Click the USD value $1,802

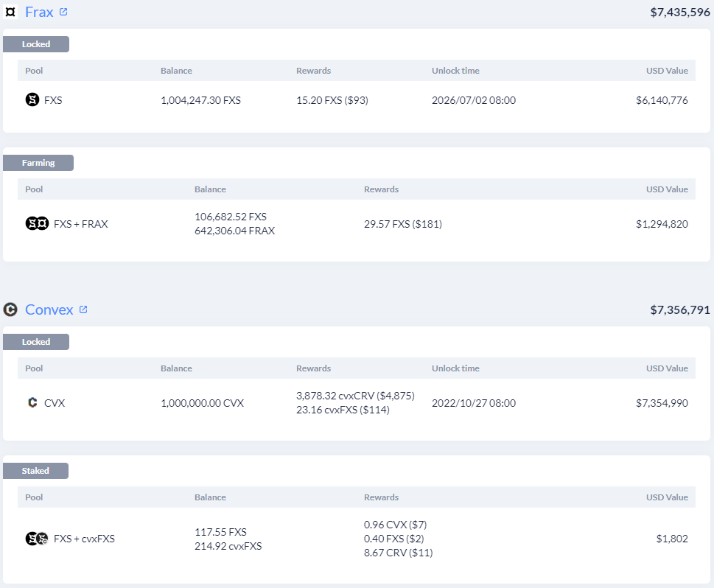[672, 539]
